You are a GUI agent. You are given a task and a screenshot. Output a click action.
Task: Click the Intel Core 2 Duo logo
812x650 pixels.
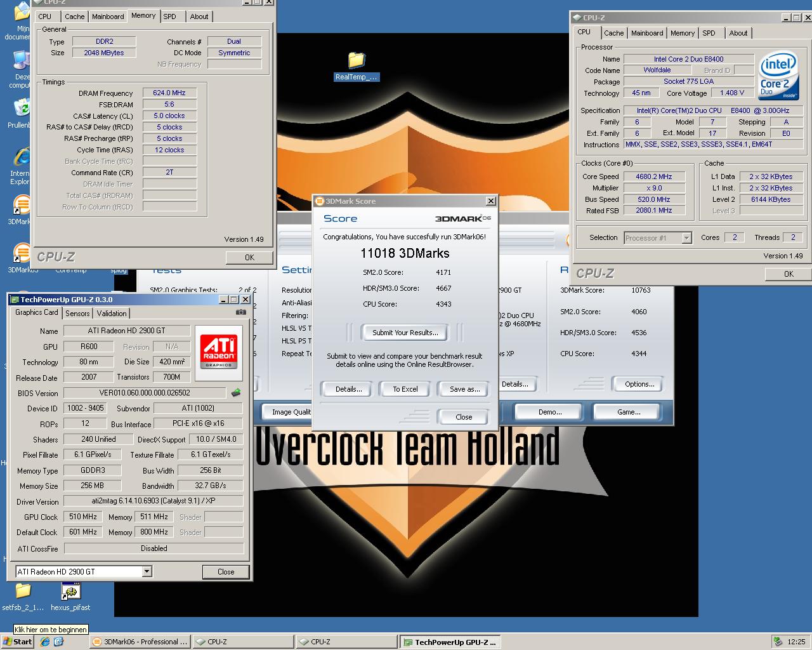click(778, 77)
